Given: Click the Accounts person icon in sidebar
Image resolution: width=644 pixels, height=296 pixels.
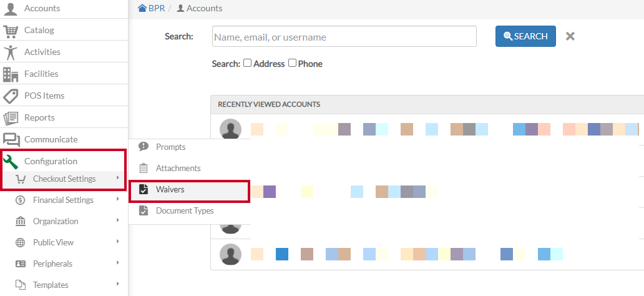Looking at the screenshot, I should pyautogui.click(x=11, y=8).
